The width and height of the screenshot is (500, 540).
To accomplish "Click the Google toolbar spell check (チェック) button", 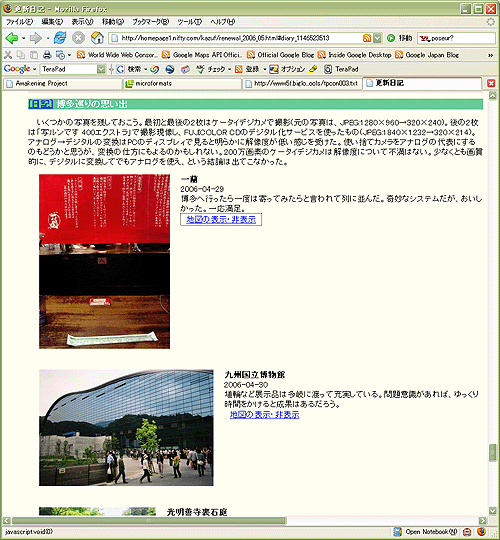I will tap(211, 69).
